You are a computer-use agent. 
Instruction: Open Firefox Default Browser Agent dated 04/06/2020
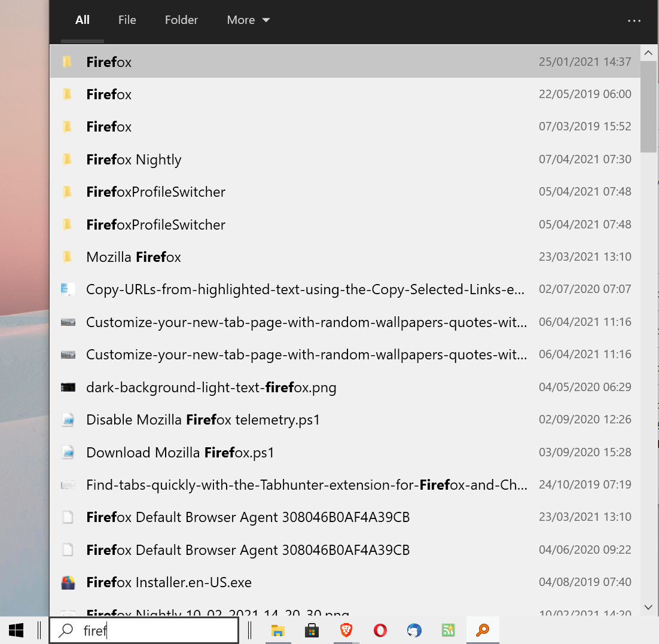(x=345, y=550)
